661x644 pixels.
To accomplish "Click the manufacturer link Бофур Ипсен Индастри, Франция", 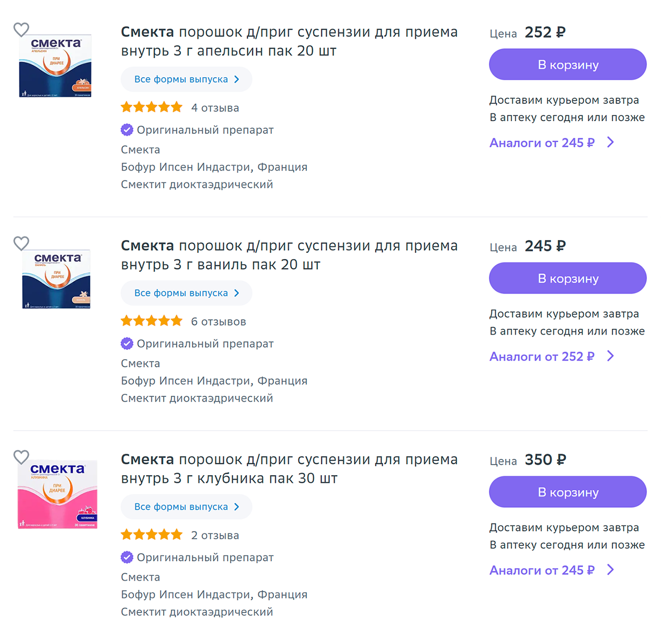I will [x=214, y=167].
